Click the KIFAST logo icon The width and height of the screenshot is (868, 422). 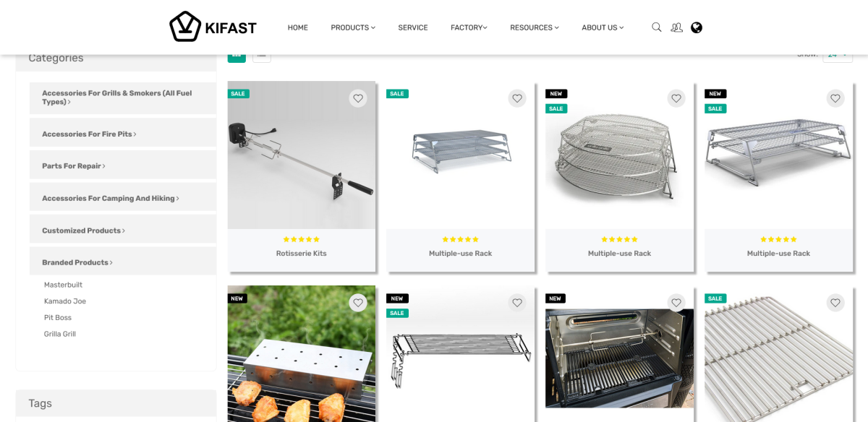coord(185,27)
